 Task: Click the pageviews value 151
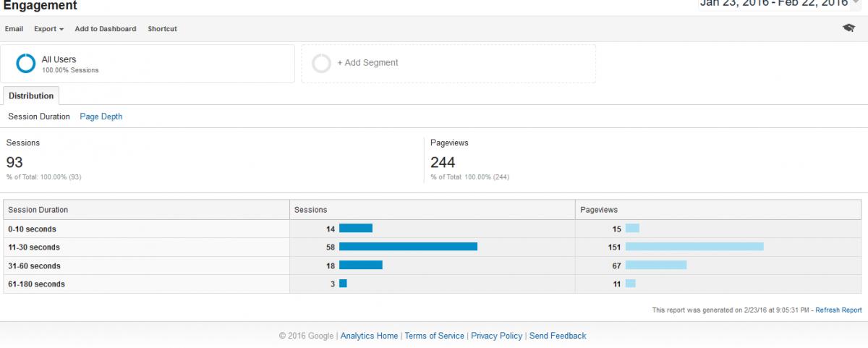click(615, 247)
